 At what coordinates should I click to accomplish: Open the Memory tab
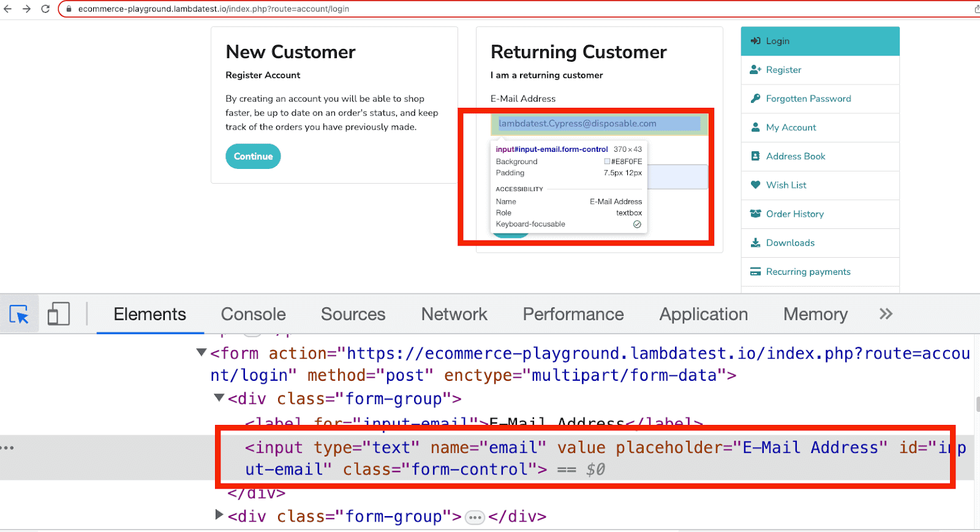pos(816,314)
